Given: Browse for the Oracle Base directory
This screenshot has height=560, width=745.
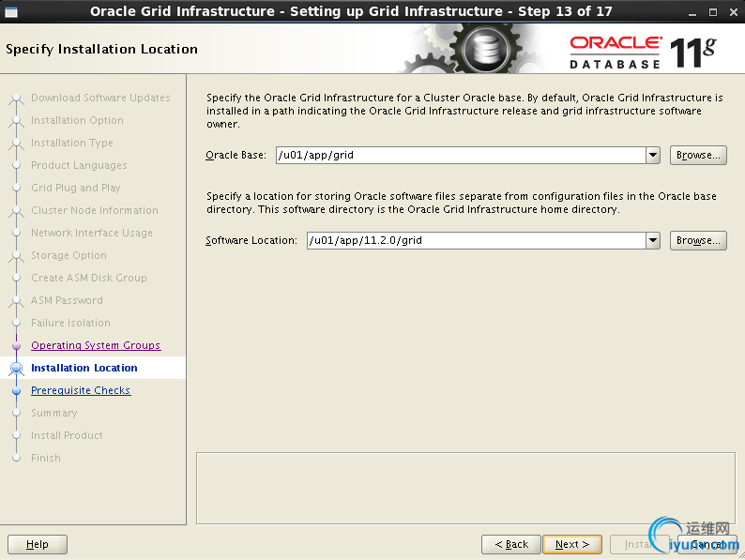Looking at the screenshot, I should 698,156.
